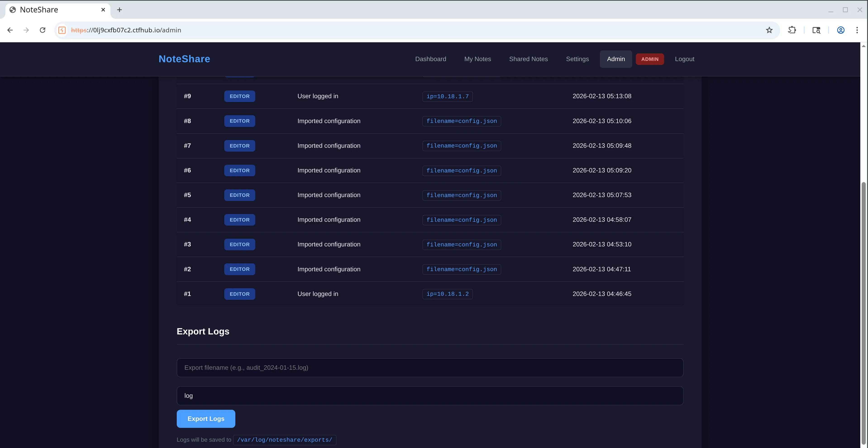Bookmark this page with the star icon
868x448 pixels.
(769, 30)
